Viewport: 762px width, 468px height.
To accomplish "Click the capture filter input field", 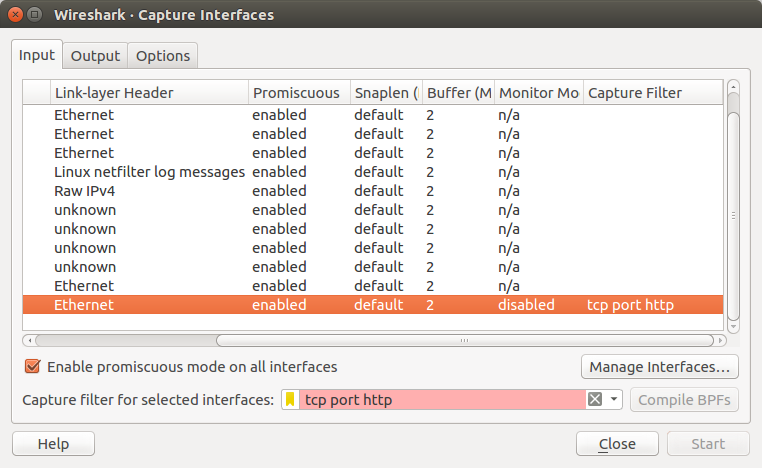I will [x=442, y=399].
